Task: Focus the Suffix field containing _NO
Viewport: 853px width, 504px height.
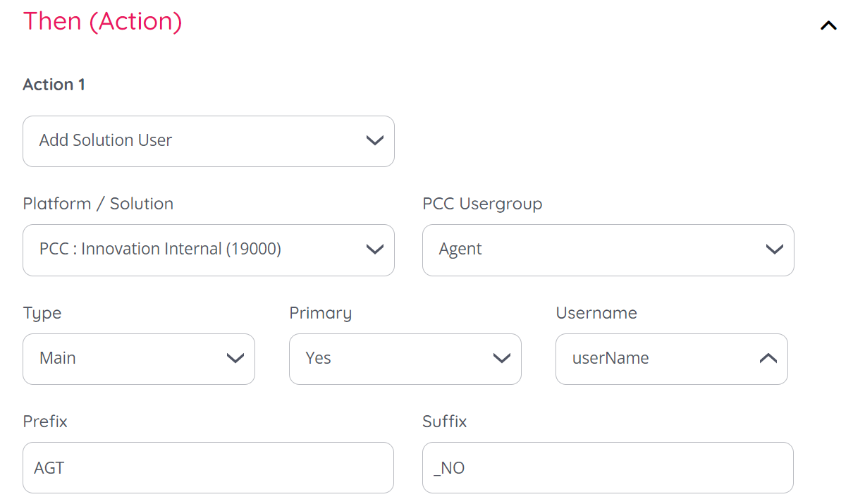Action: pyautogui.click(x=608, y=467)
